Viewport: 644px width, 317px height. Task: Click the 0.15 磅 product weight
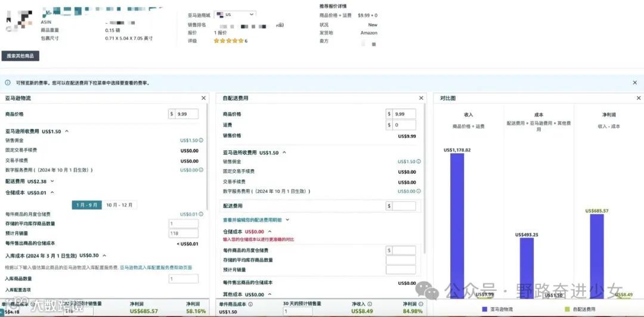tap(113, 30)
